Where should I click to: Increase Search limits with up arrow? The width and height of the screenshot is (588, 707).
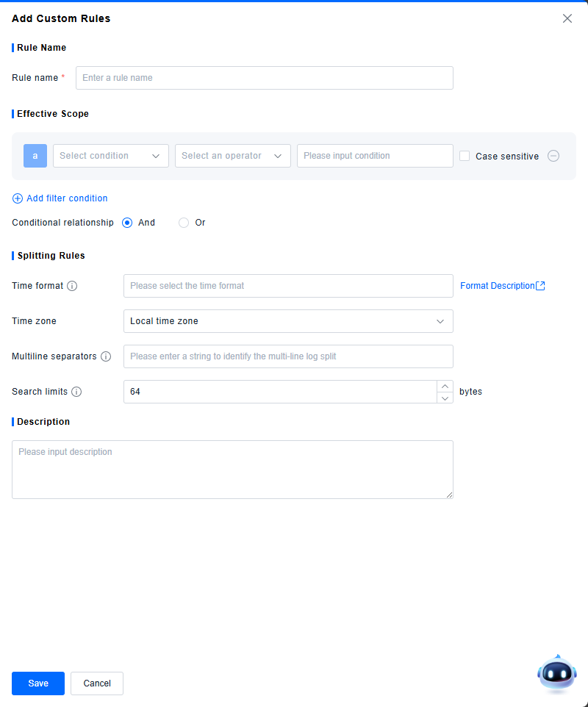pyautogui.click(x=445, y=386)
